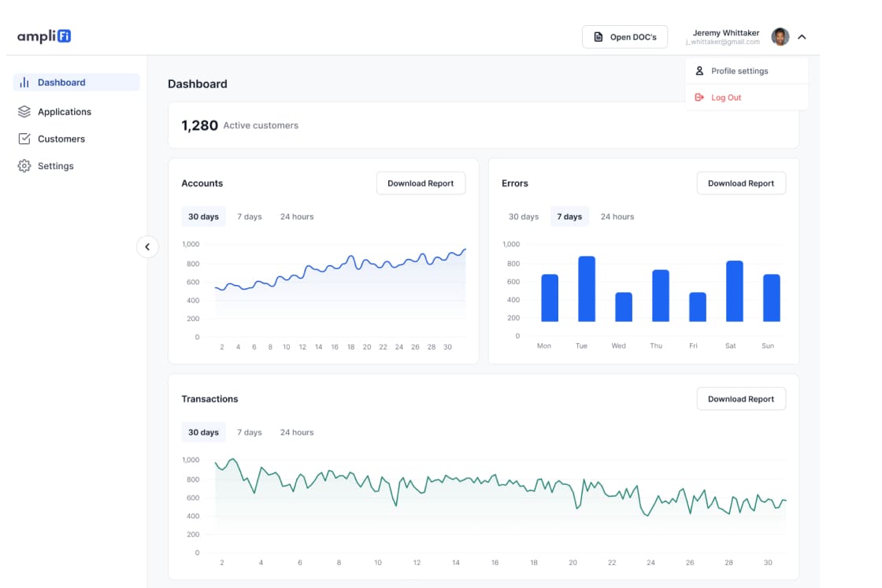Switch Errors chart to 30 days

(x=524, y=216)
